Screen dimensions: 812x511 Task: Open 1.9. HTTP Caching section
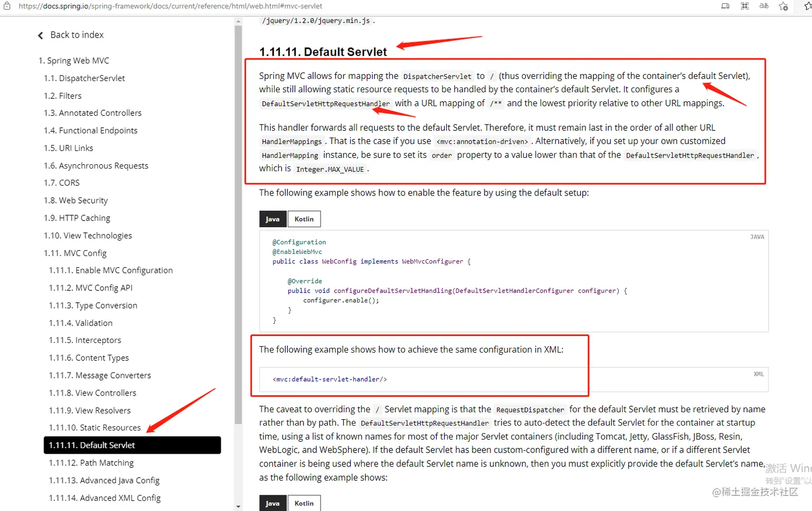[x=77, y=218]
